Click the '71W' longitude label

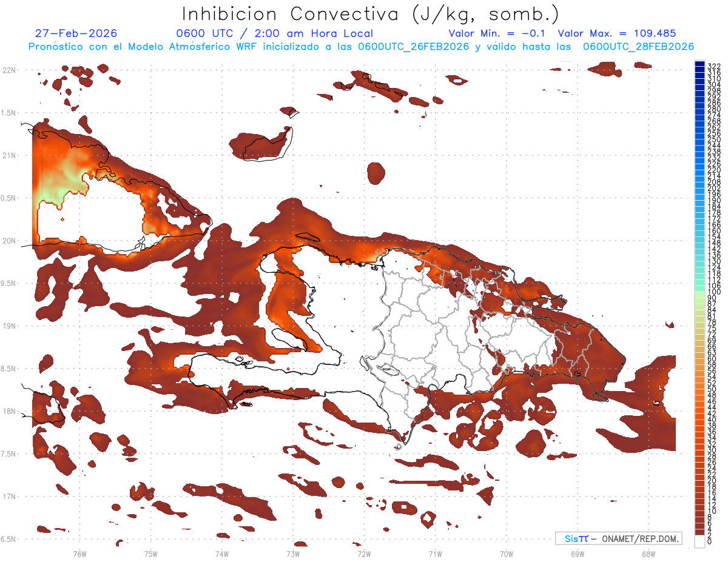click(x=435, y=554)
